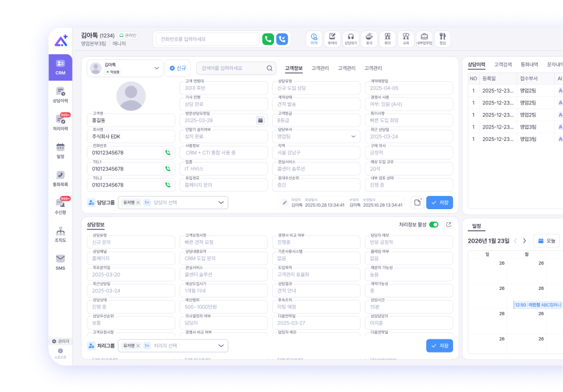Click the 예산범위 field 500~1000만원
Screen dimensions: 563x392
click(223, 307)
